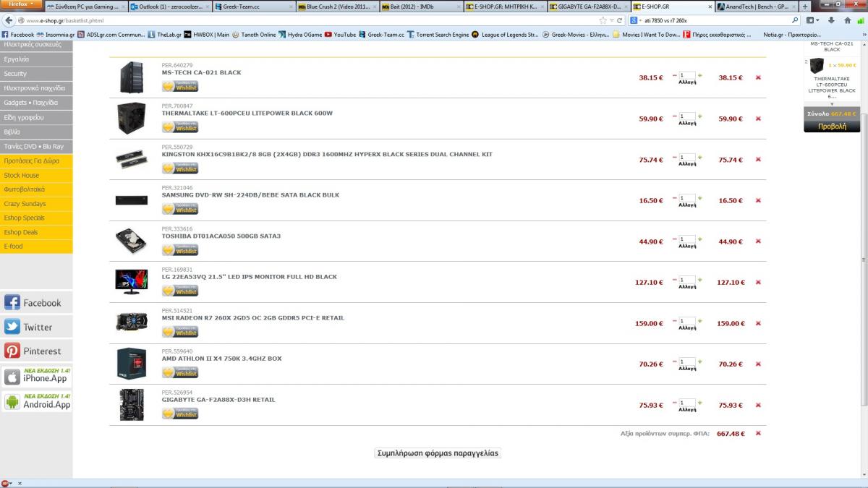Remove Samsung DVD-RW SH-224DB from basket

point(758,201)
